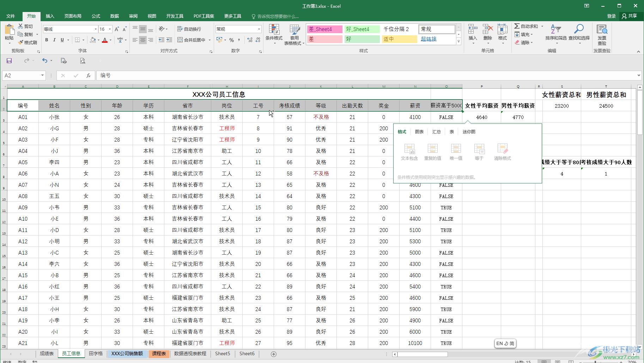
Task: Click AutoSum (自动求和)
Action: [526, 26]
